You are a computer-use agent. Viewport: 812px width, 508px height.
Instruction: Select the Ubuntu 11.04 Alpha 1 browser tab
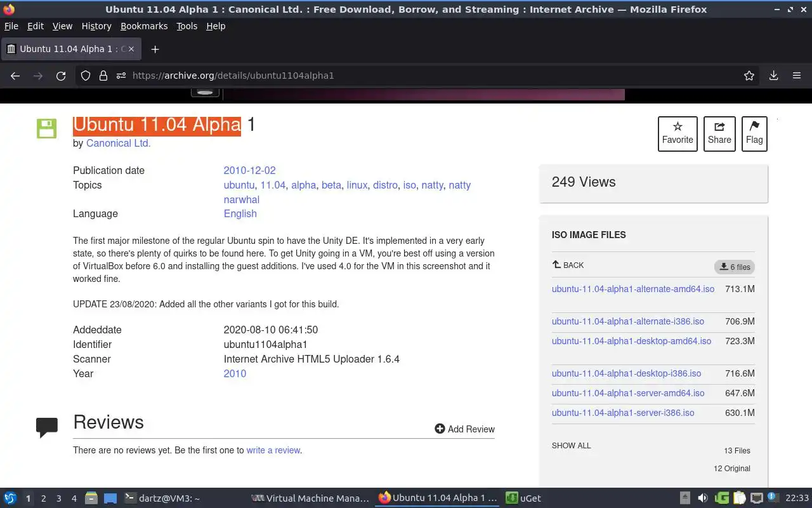[70, 49]
